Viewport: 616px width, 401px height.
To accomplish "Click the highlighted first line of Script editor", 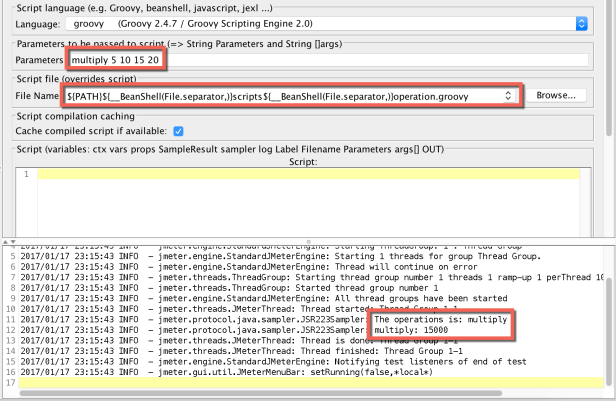I will (300, 175).
